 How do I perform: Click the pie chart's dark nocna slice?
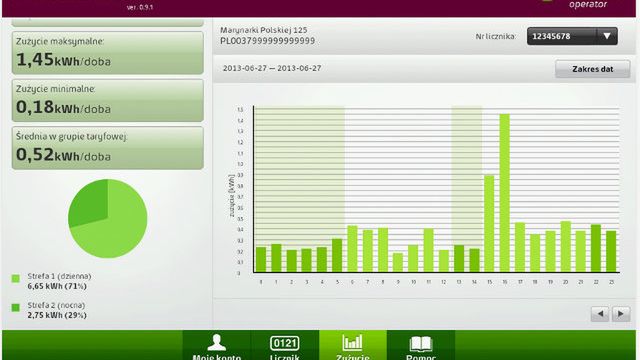pyautogui.click(x=91, y=202)
